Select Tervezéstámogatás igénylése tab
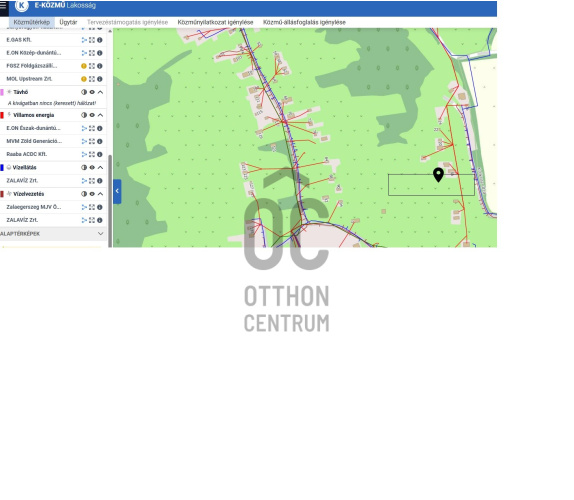The width and height of the screenshot is (574, 500). pos(127,22)
